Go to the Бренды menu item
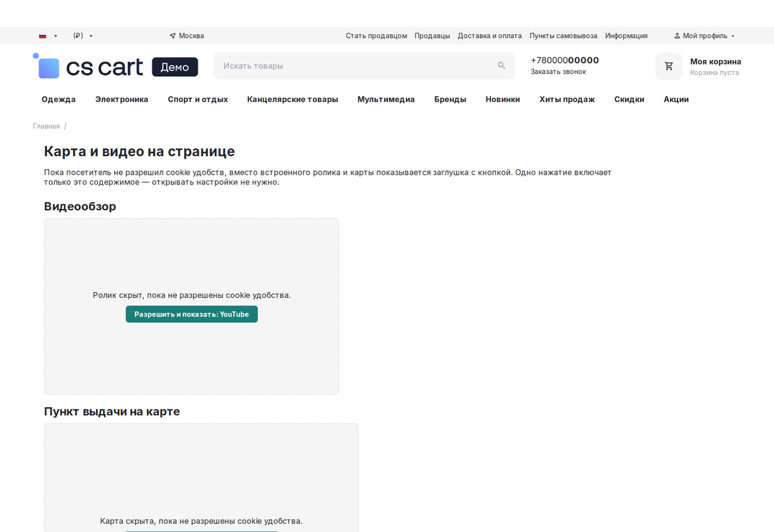This screenshot has width=774, height=532. pyautogui.click(x=450, y=99)
